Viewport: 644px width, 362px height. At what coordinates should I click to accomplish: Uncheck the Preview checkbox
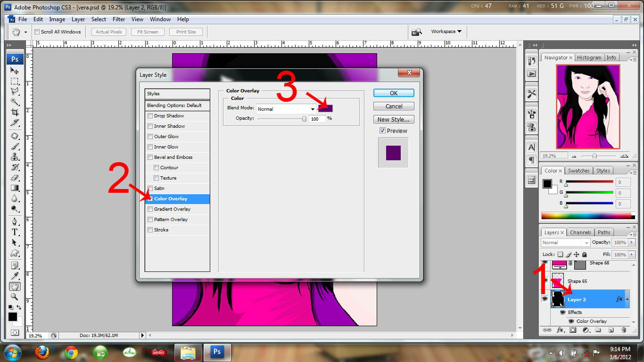[x=382, y=131]
